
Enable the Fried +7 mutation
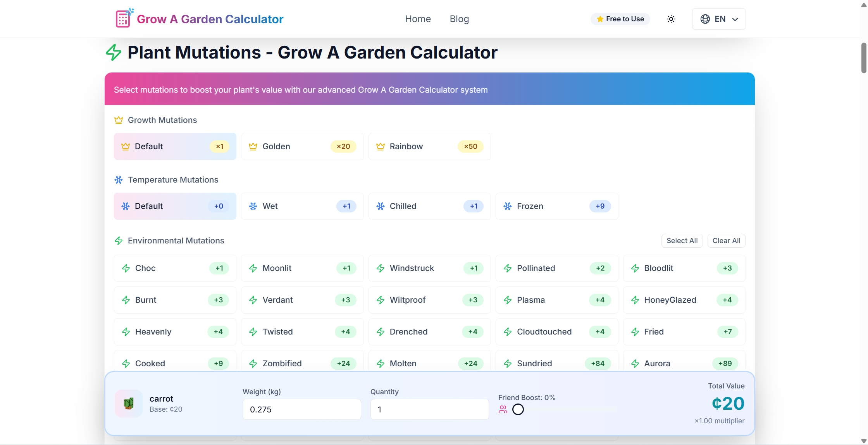[684, 332]
